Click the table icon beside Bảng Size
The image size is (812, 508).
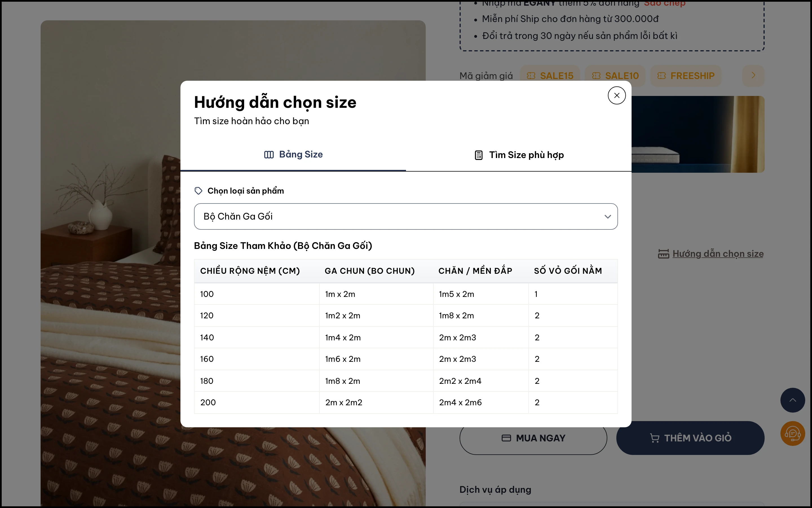[x=269, y=155]
